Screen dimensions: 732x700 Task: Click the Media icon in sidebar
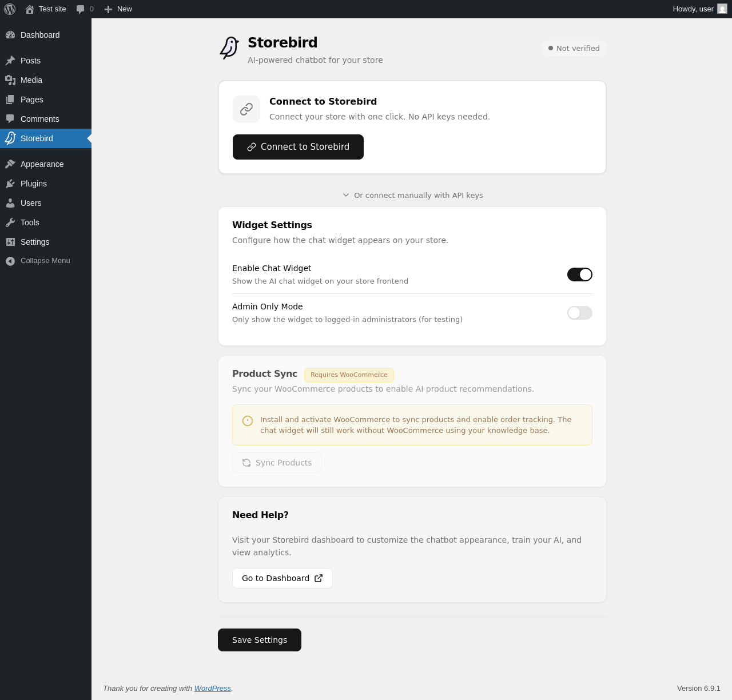pyautogui.click(x=10, y=80)
